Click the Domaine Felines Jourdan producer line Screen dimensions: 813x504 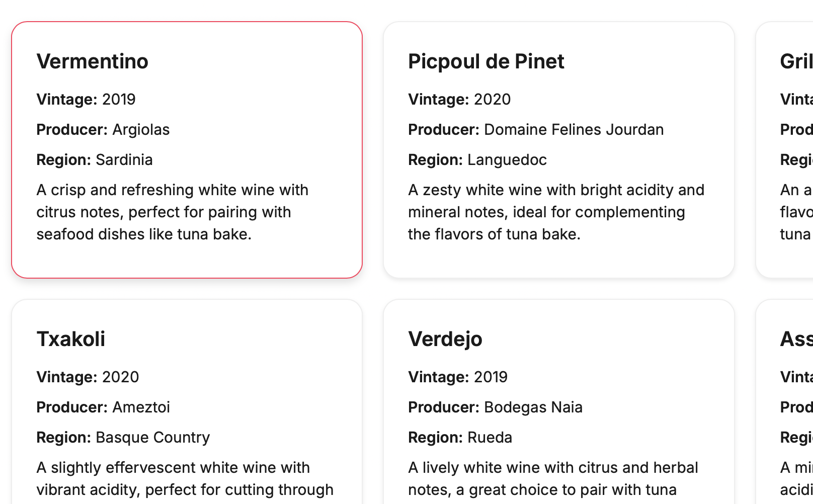click(x=536, y=130)
